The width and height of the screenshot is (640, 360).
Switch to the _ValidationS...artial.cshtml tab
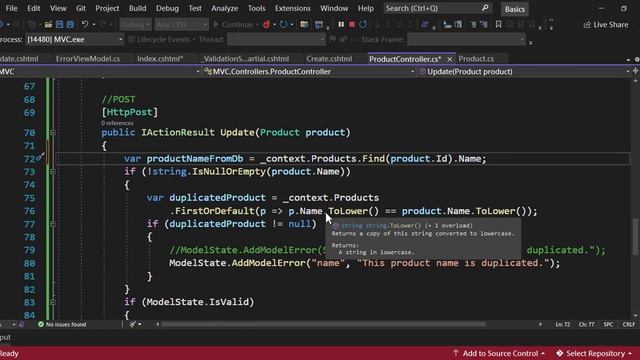coord(245,59)
